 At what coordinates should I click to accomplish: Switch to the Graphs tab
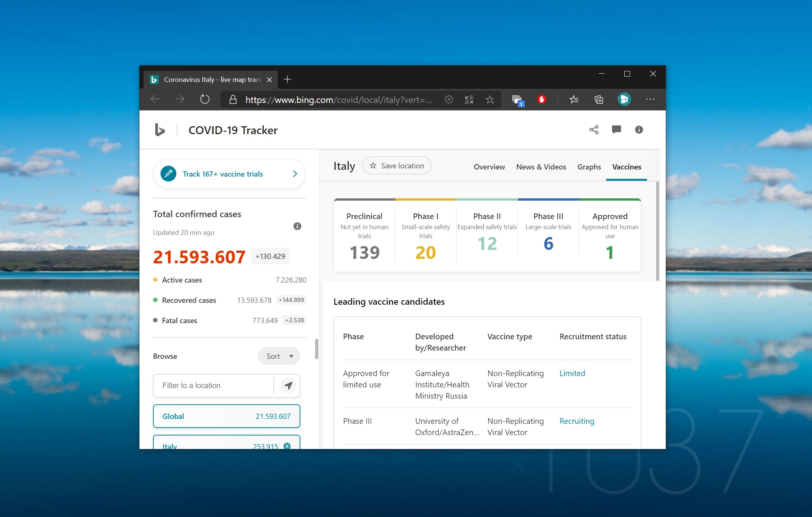(589, 167)
